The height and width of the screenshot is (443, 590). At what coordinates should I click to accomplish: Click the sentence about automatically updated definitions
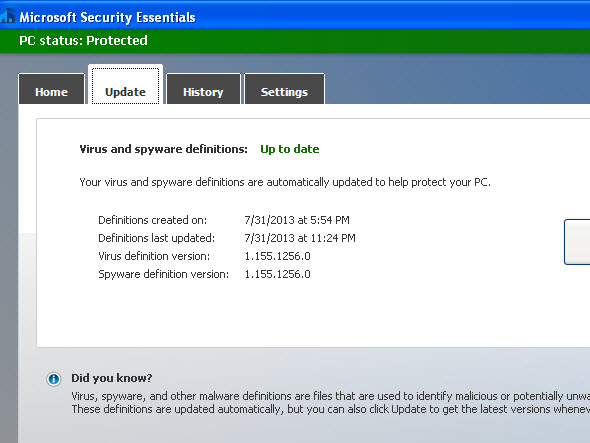pos(285,182)
